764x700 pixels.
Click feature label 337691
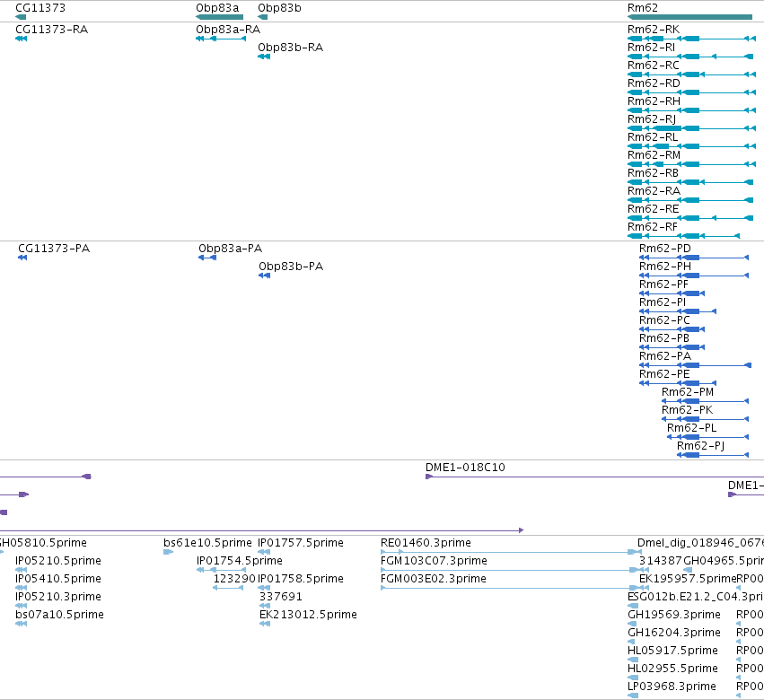click(x=281, y=597)
